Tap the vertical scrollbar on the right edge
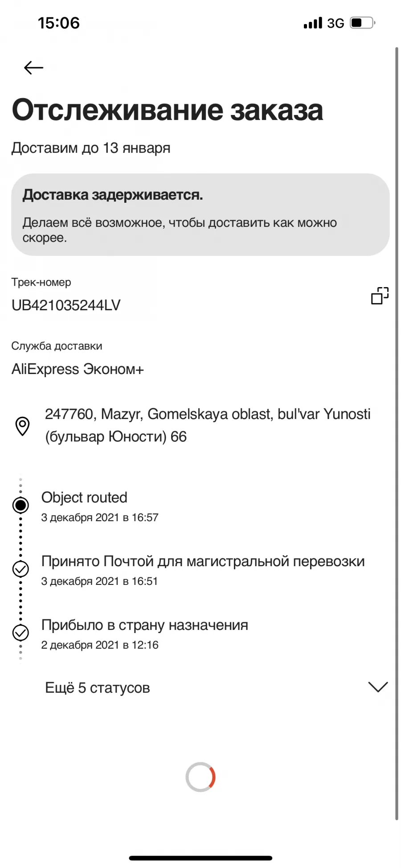Screen dimensions: 401x868 [x=397, y=433]
